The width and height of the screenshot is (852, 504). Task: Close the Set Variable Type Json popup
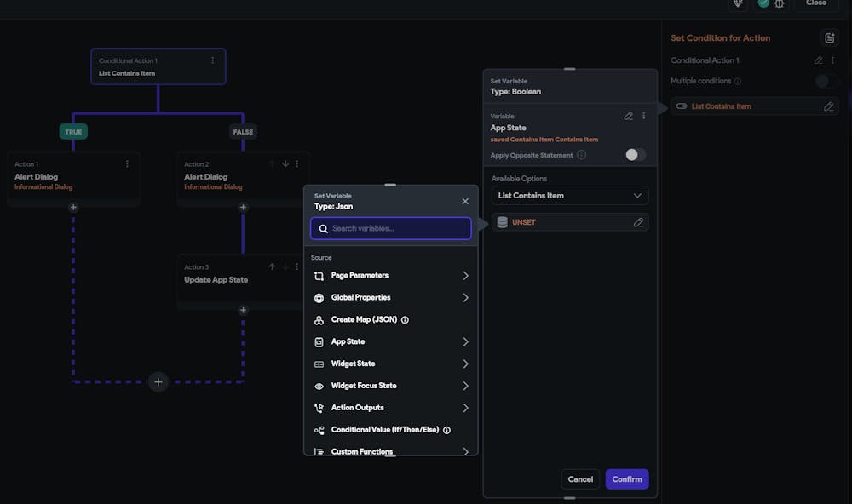[x=465, y=202]
